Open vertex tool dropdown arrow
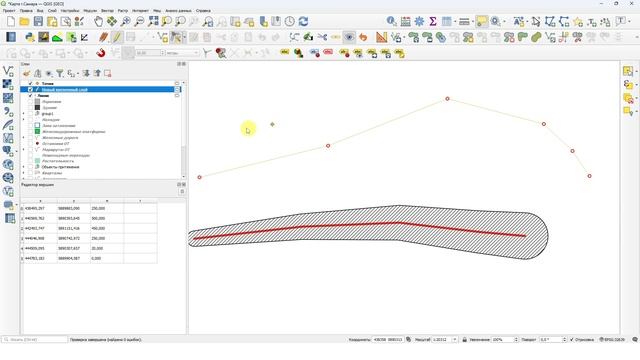The height and width of the screenshot is (360, 640). click(x=184, y=38)
